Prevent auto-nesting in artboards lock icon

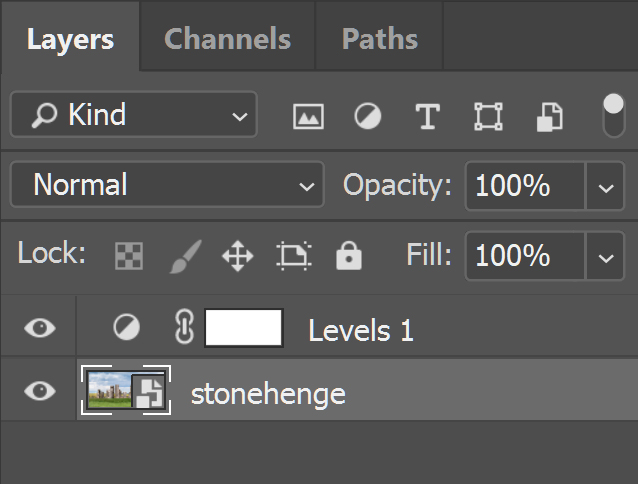click(x=293, y=256)
